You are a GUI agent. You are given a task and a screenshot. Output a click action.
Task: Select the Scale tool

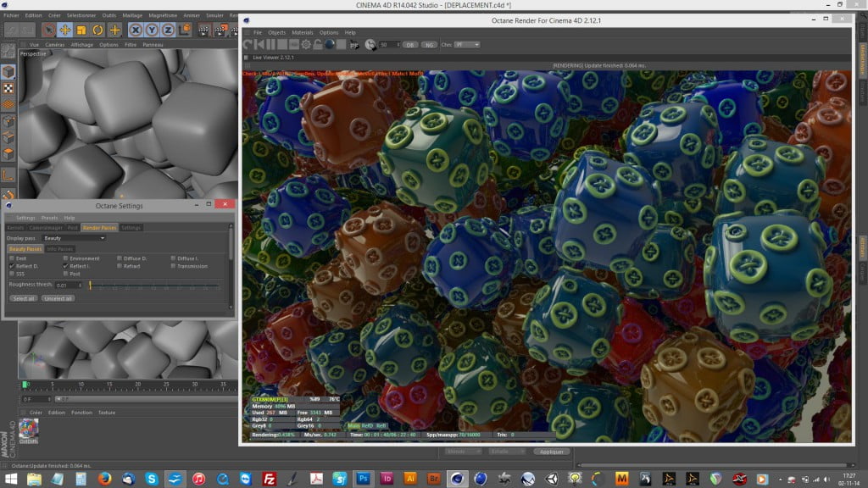(x=81, y=30)
